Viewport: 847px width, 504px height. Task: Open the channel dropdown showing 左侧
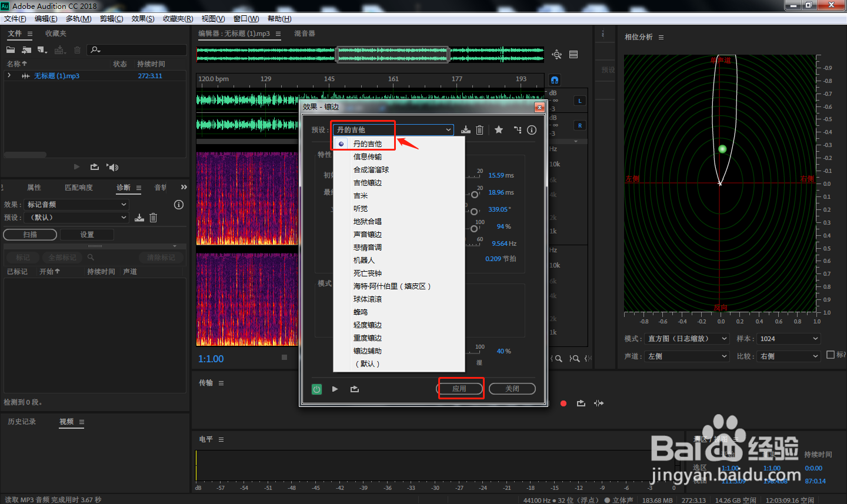pos(687,356)
